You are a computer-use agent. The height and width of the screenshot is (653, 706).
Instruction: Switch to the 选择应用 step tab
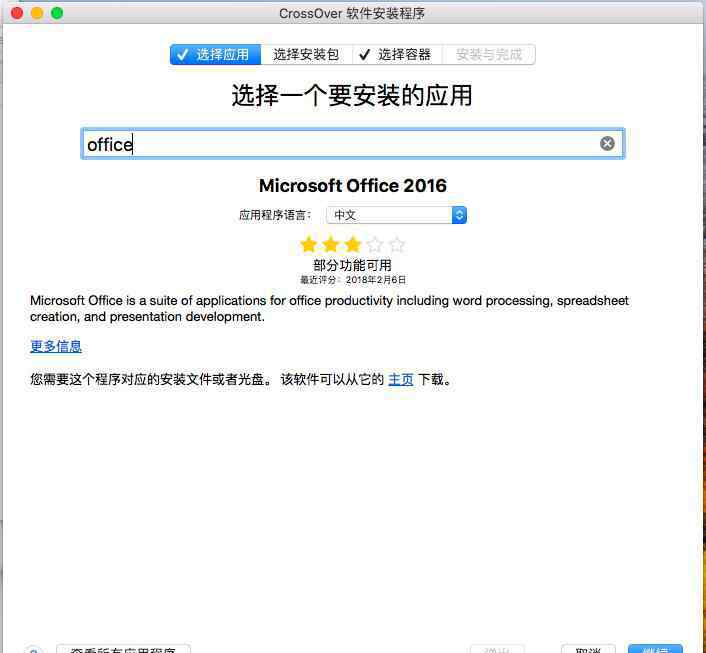[x=215, y=54]
